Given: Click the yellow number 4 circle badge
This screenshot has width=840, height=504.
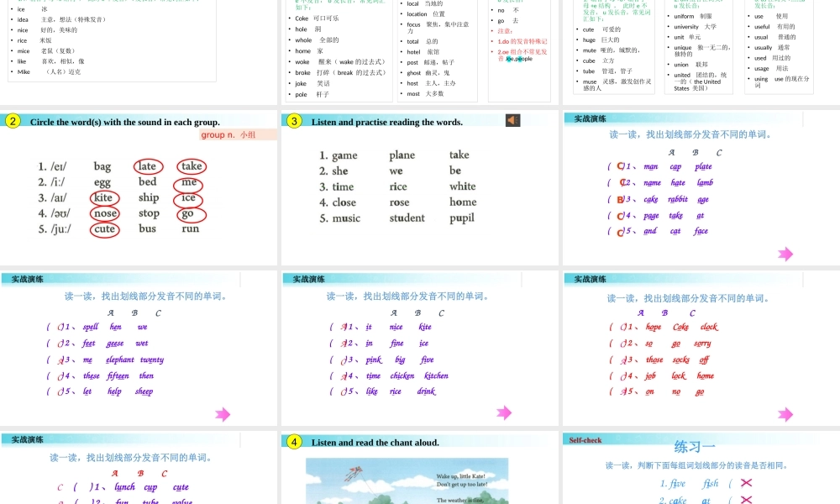Looking at the screenshot, I should point(294,442).
